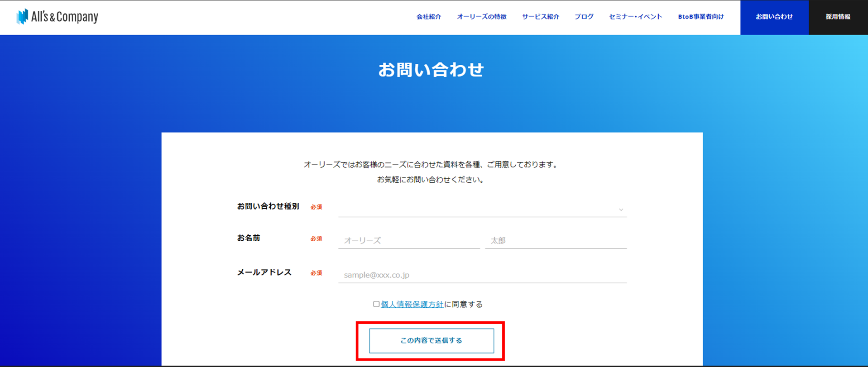
Task: Click the お名前 label text
Action: pyautogui.click(x=249, y=238)
